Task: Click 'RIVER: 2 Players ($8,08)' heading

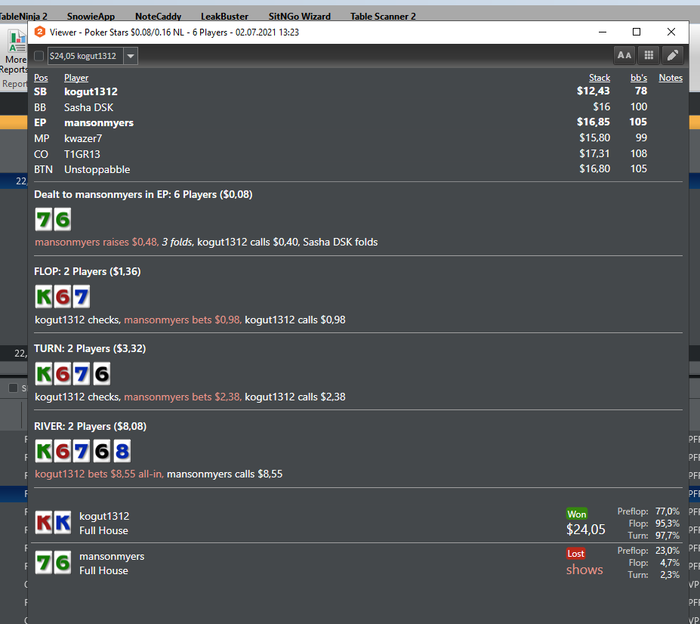Action: [x=90, y=426]
